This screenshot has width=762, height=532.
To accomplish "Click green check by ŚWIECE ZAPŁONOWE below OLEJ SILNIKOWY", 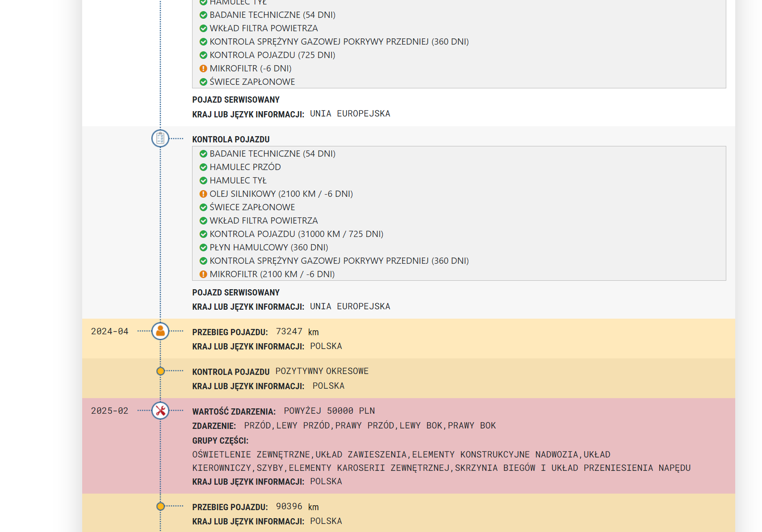I will [x=203, y=208].
